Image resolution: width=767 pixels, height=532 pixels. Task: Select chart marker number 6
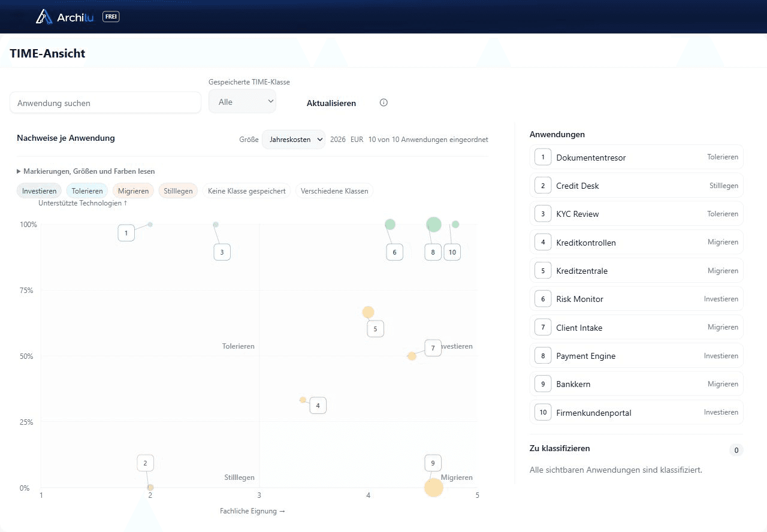(394, 252)
